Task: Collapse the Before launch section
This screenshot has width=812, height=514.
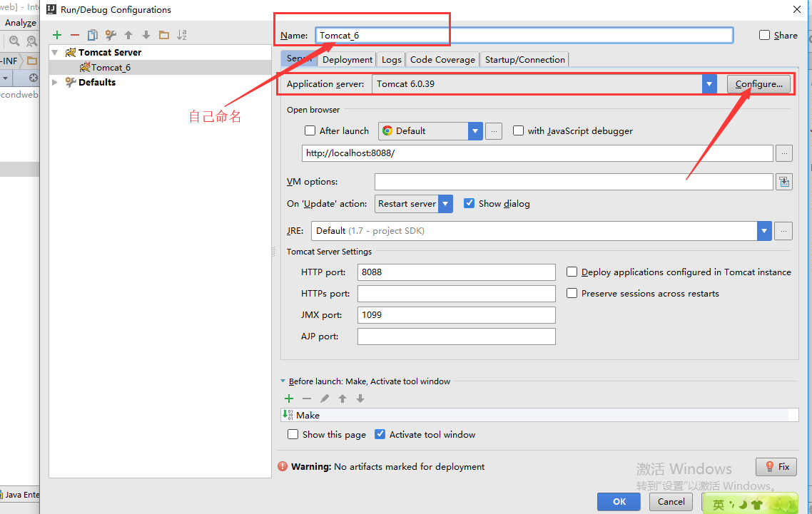Action: [283, 381]
